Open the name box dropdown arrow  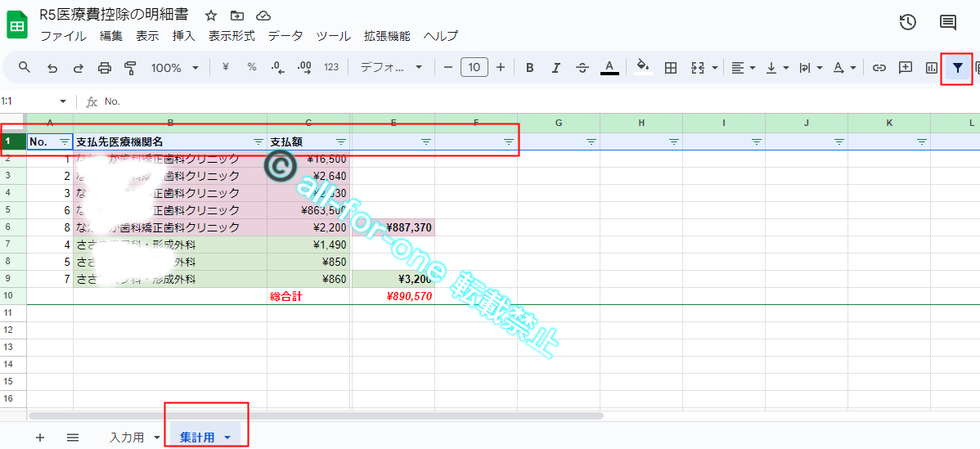click(x=62, y=101)
